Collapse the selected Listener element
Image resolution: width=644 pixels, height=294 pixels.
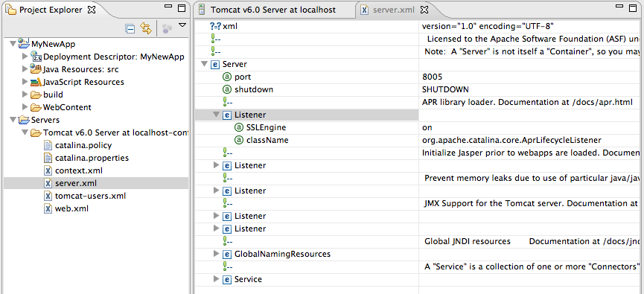click(216, 115)
